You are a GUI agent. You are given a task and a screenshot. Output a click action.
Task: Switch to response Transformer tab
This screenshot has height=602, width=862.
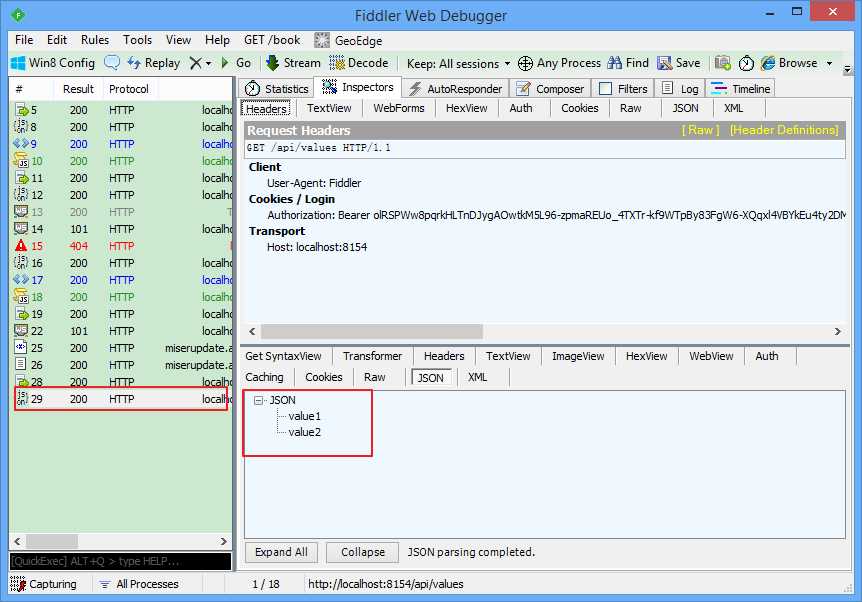(372, 356)
